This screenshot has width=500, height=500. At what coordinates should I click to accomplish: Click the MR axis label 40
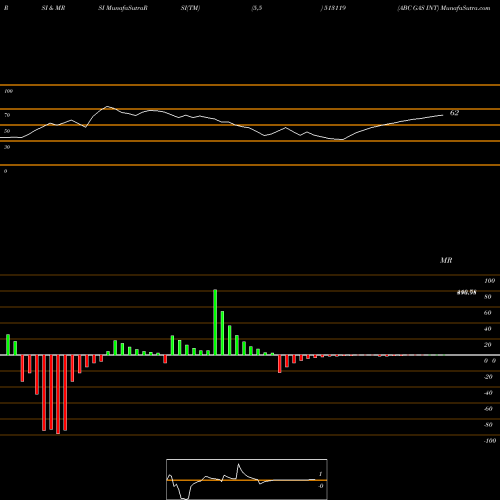(488, 329)
